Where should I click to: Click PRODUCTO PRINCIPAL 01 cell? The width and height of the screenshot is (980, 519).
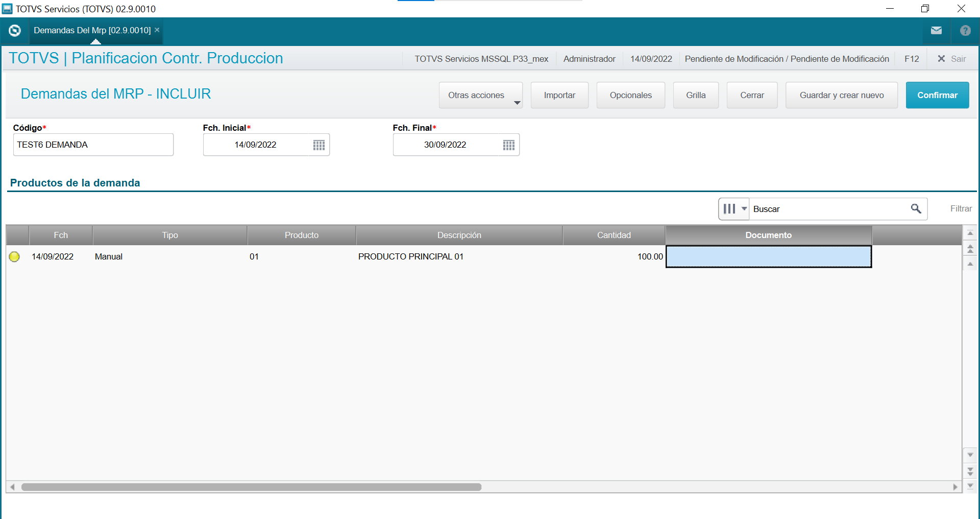click(459, 256)
